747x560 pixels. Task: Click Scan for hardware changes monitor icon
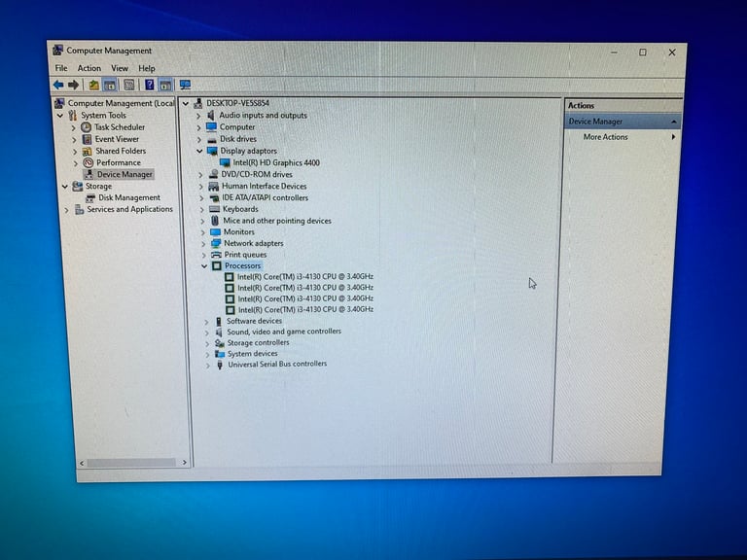186,85
